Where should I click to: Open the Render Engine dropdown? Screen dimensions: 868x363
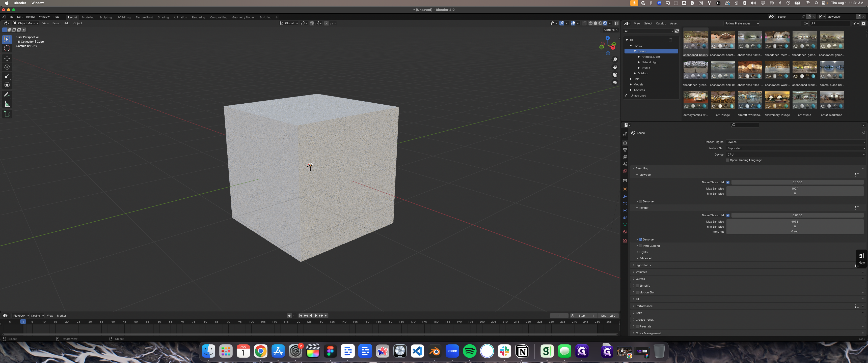(x=796, y=142)
